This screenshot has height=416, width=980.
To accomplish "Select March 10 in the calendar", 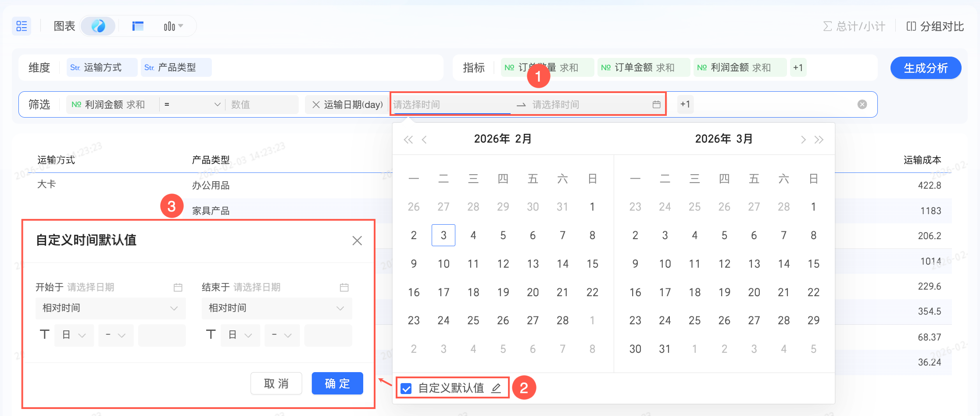I will point(665,264).
